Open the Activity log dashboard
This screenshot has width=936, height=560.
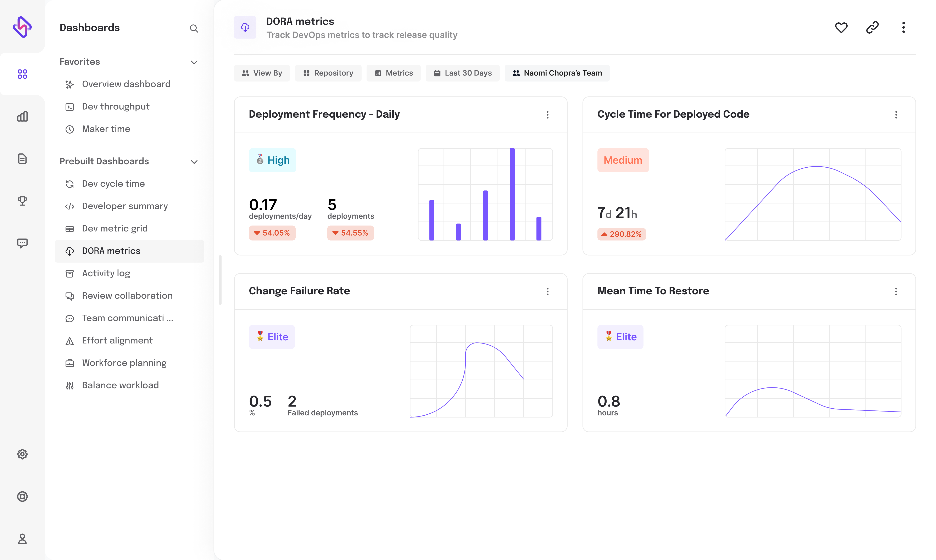106,273
